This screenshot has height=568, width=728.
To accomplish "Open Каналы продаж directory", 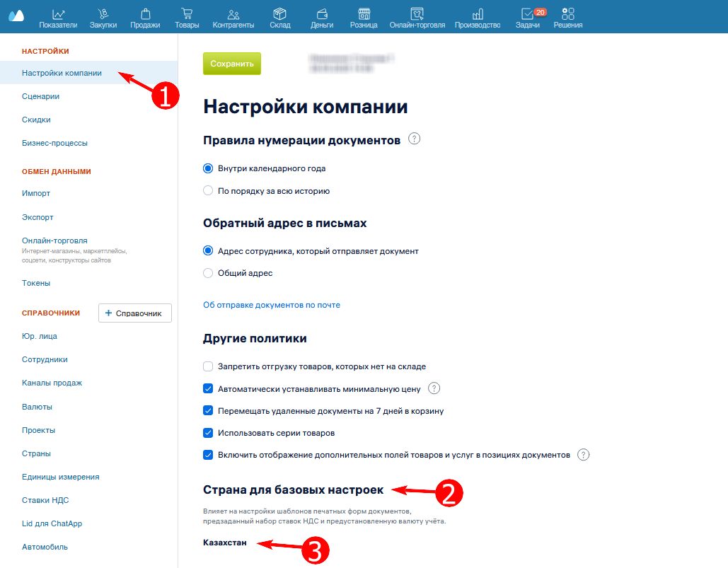I will (x=52, y=383).
